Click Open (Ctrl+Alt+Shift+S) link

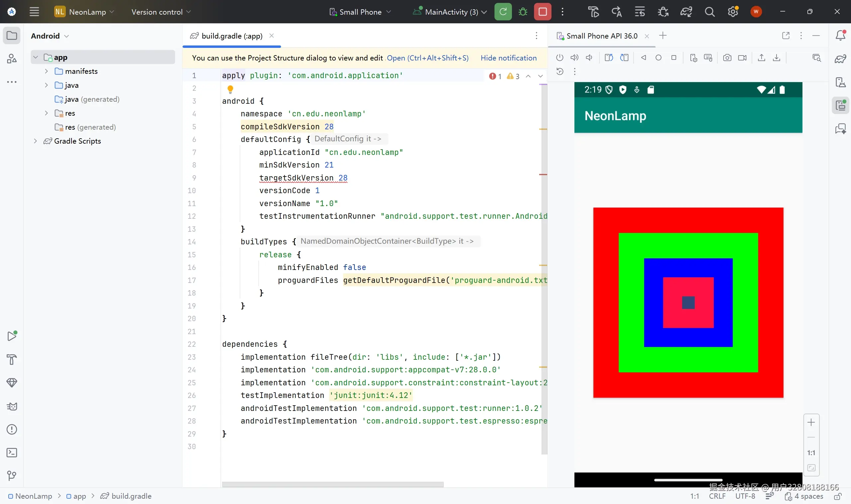(427, 58)
